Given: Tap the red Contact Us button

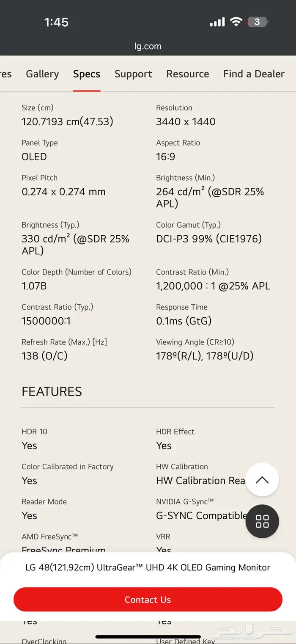Looking at the screenshot, I should pyautogui.click(x=148, y=600).
